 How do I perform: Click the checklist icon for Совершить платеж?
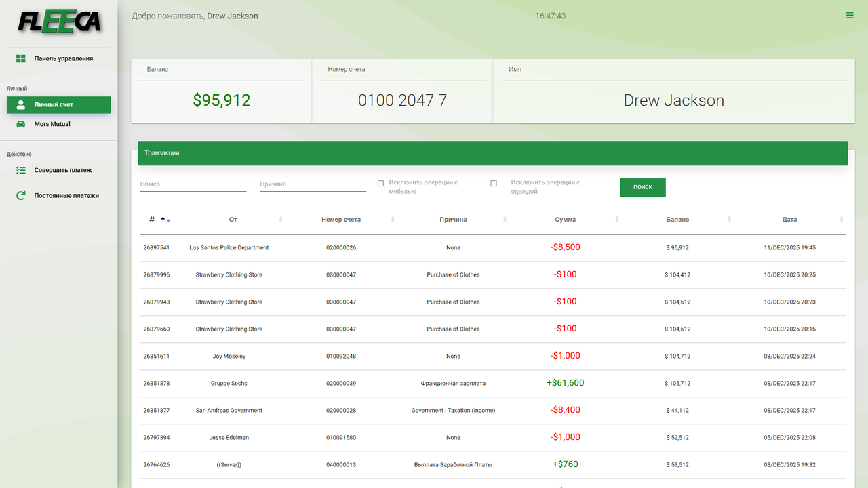(x=21, y=171)
